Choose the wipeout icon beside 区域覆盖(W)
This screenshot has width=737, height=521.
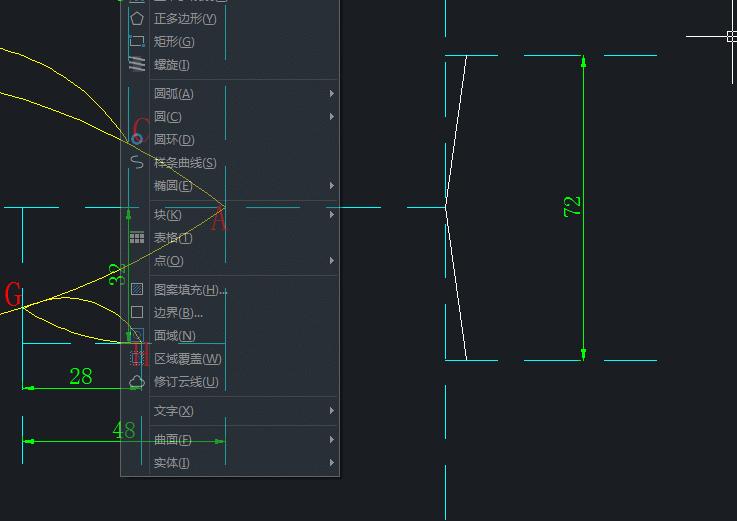click(x=137, y=358)
